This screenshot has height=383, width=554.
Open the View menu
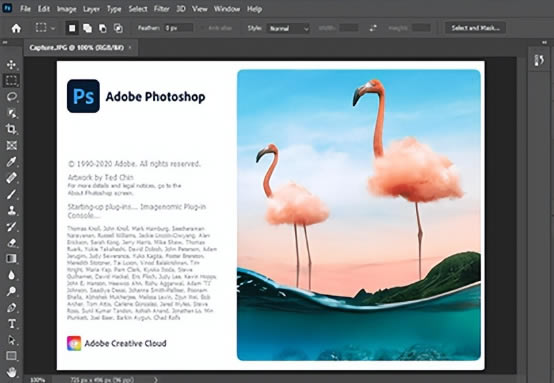click(200, 9)
